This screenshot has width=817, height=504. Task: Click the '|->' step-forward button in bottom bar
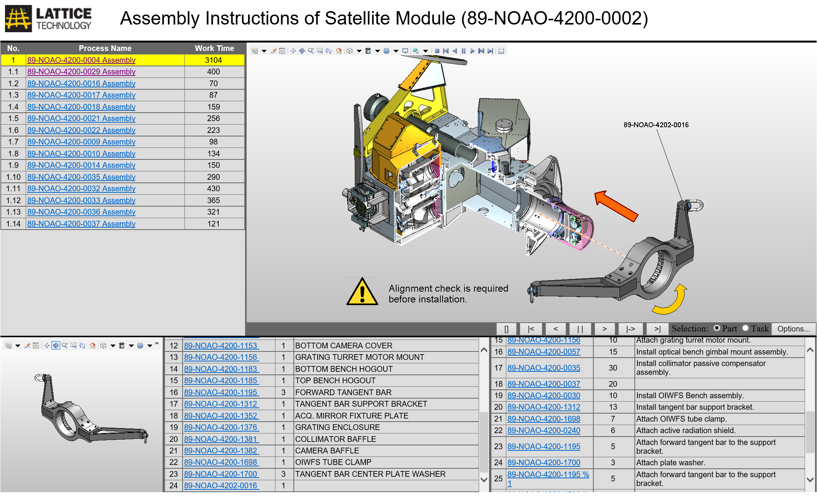point(631,329)
